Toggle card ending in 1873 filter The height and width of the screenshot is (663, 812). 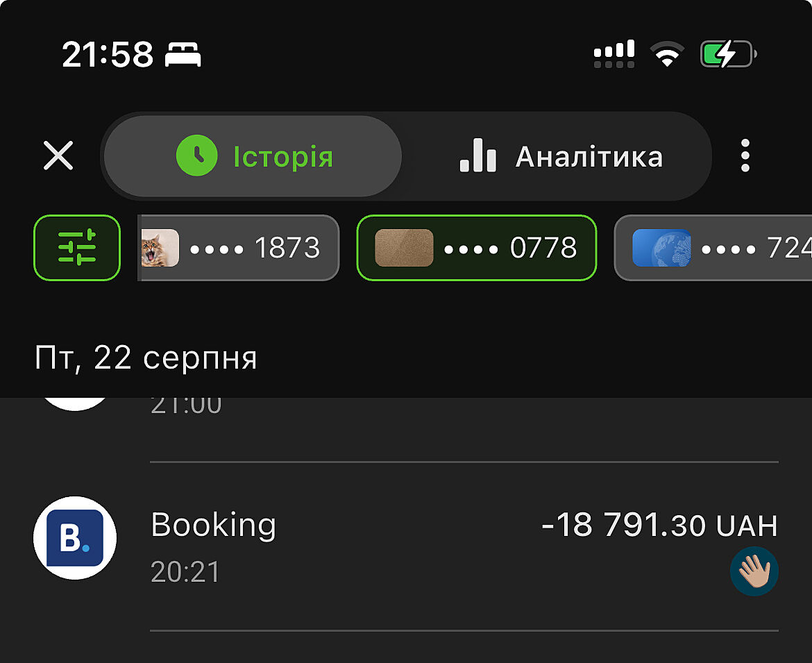tap(239, 248)
